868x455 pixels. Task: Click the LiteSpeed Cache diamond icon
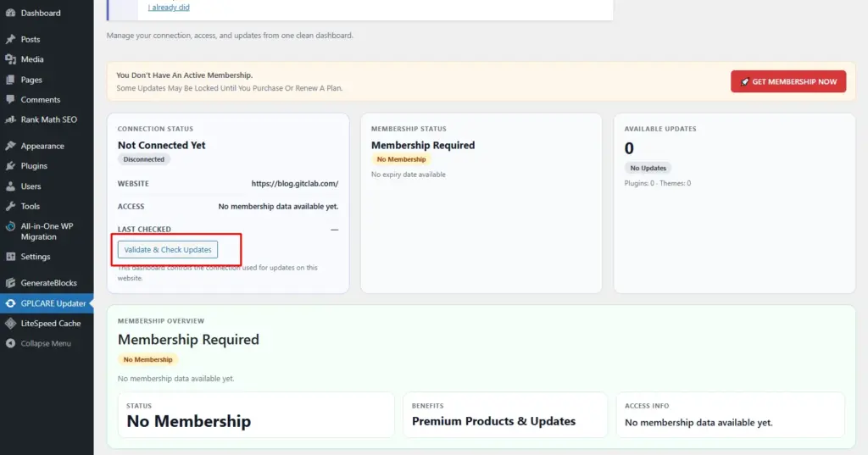tap(10, 324)
